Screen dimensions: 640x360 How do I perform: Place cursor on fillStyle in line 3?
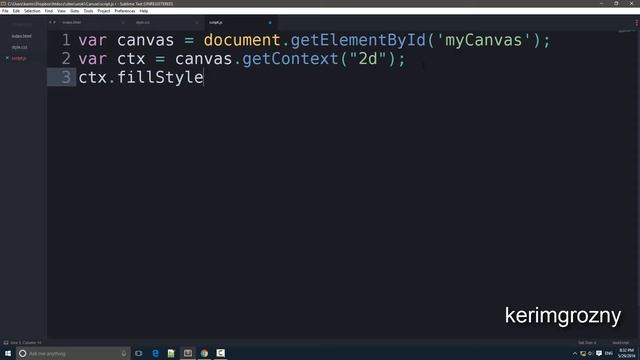(160, 78)
